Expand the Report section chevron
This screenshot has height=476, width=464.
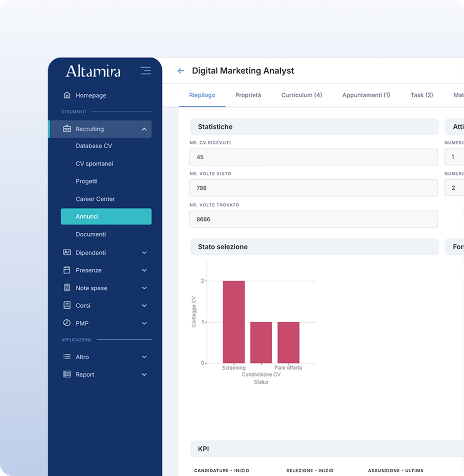[x=144, y=374]
